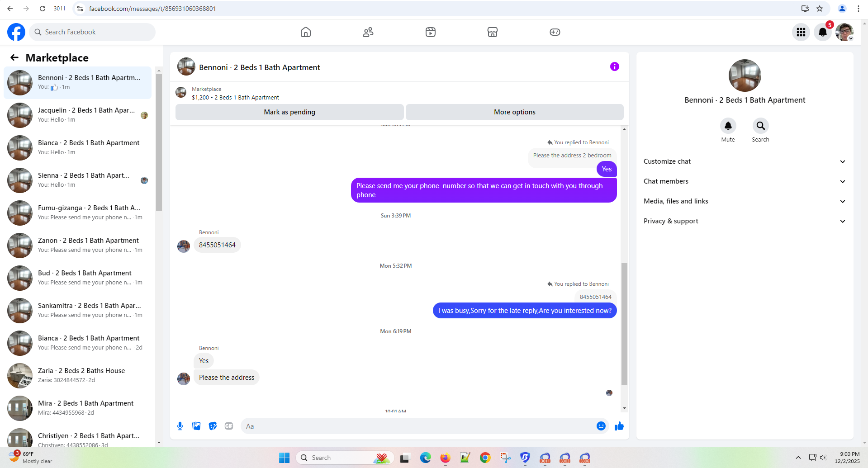The width and height of the screenshot is (868, 468).
Task: Toggle the conversation information icon
Action: coord(614,66)
